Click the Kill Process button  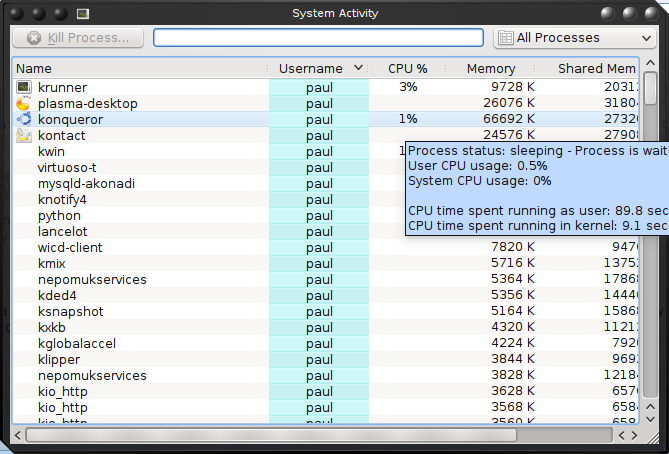pyautogui.click(x=78, y=38)
